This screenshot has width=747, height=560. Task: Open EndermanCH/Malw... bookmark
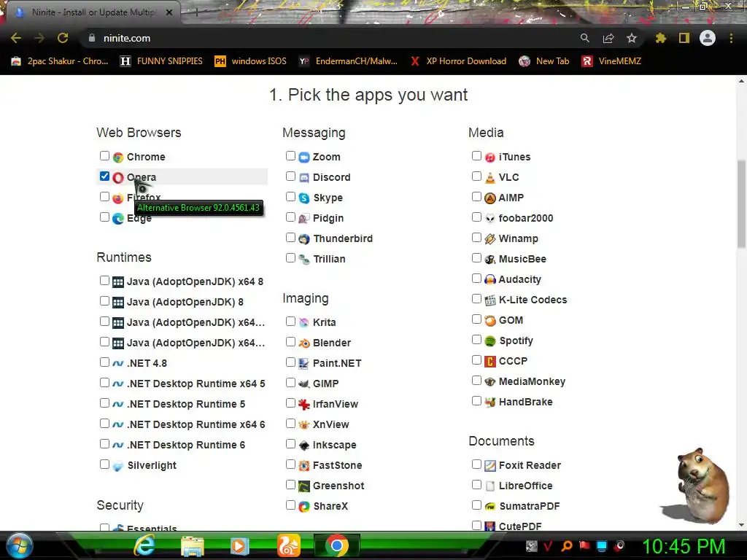click(348, 61)
